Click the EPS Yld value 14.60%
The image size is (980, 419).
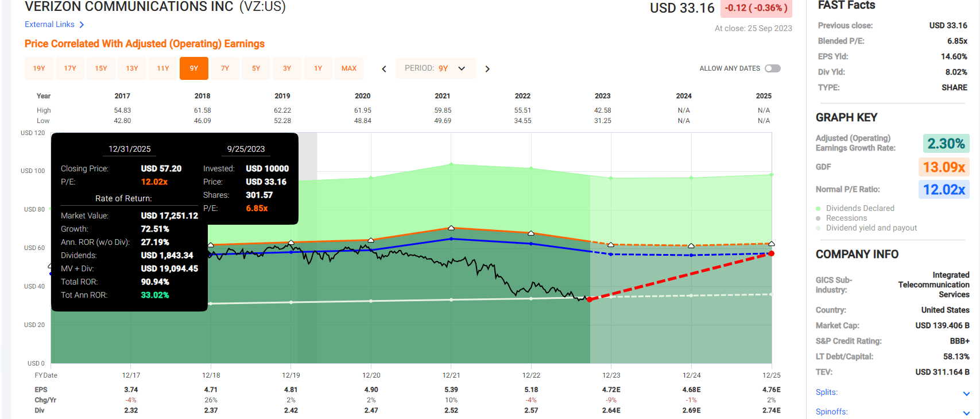pos(954,56)
